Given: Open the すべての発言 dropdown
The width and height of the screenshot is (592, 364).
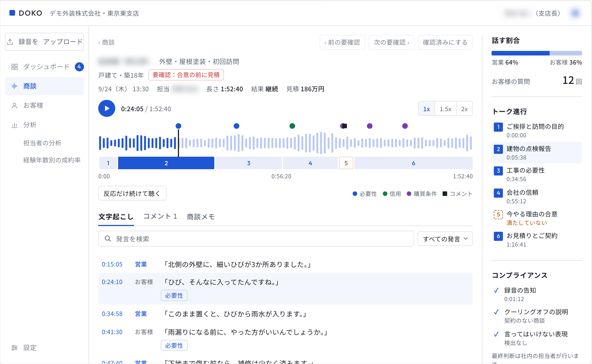Looking at the screenshot, I should (445, 239).
